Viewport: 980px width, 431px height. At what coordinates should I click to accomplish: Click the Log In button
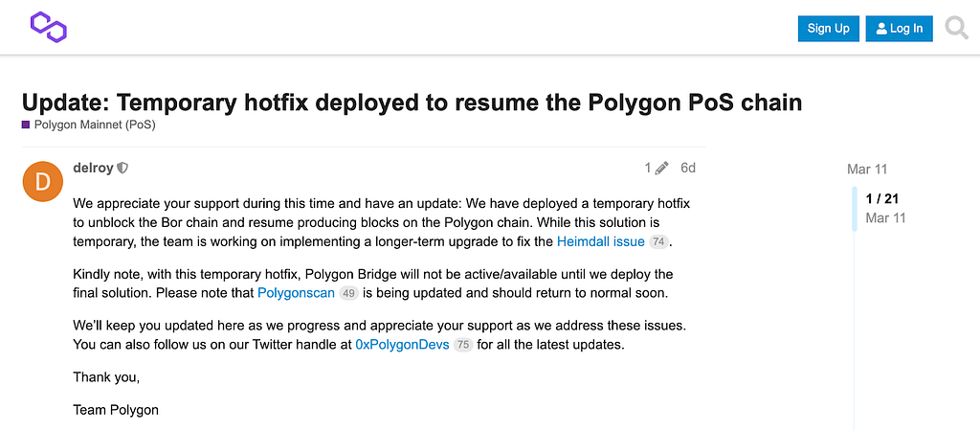click(x=899, y=29)
